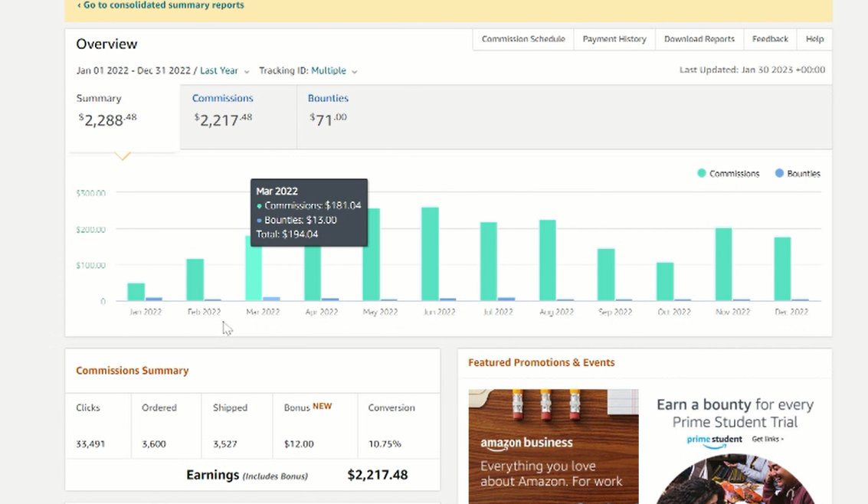Click the Mar 2022 bounties bar
868x504 pixels.
271,299
